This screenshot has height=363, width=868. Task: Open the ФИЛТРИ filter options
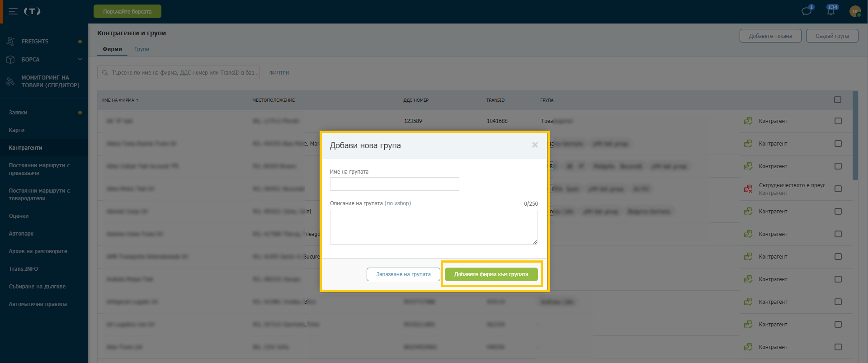point(279,73)
